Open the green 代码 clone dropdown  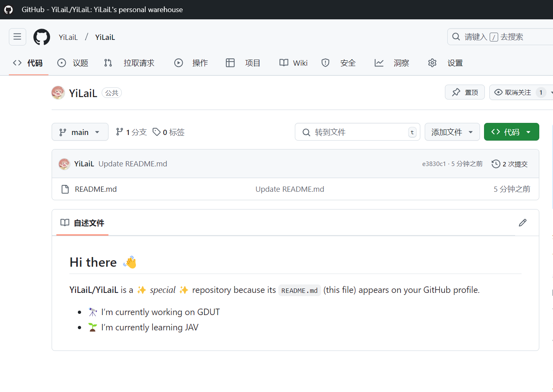click(x=511, y=132)
